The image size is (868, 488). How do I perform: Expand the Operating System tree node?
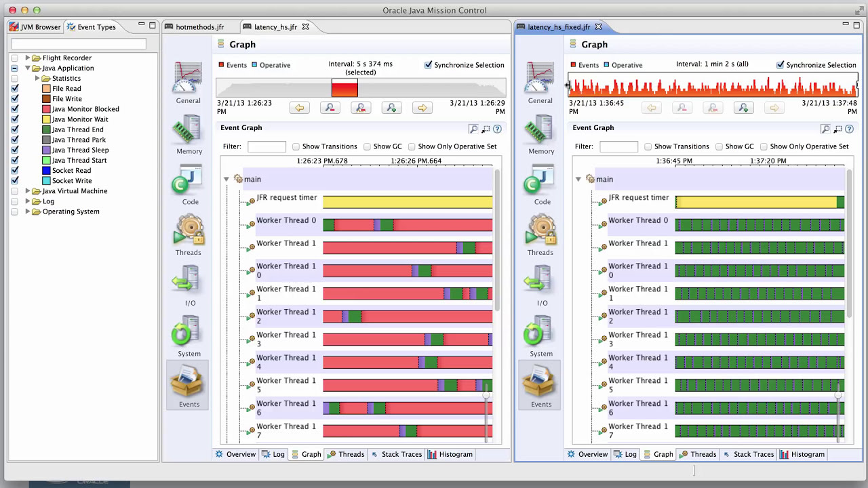28,211
